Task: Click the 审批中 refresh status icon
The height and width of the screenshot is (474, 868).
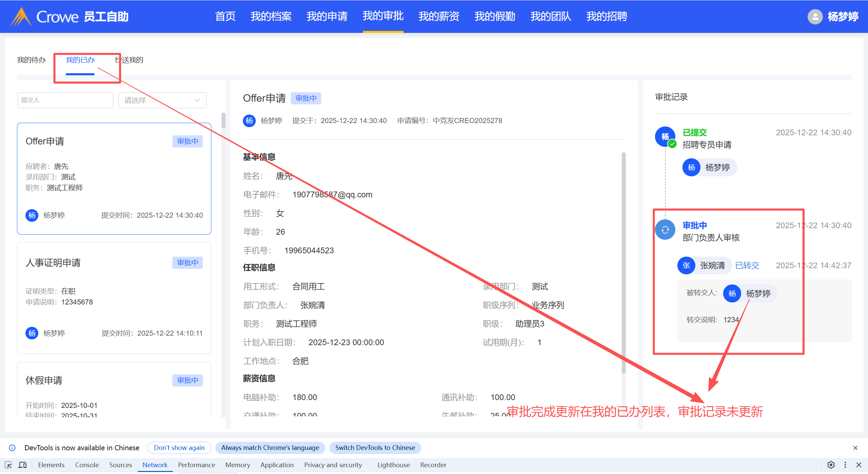Action: (665, 230)
